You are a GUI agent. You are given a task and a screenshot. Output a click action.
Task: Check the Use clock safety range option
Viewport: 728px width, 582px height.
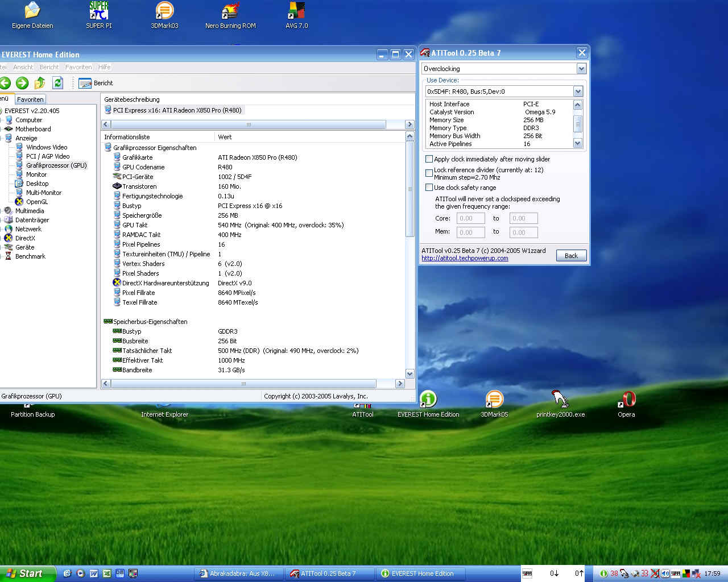(429, 188)
